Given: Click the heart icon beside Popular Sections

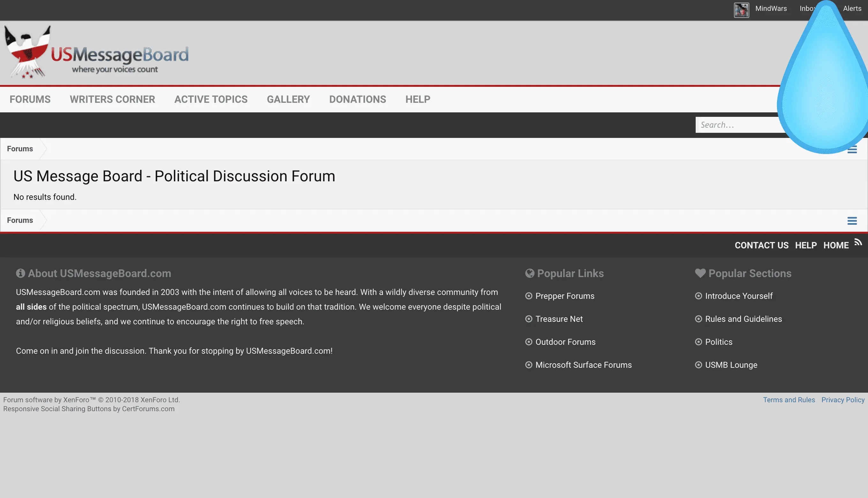Looking at the screenshot, I should point(700,273).
